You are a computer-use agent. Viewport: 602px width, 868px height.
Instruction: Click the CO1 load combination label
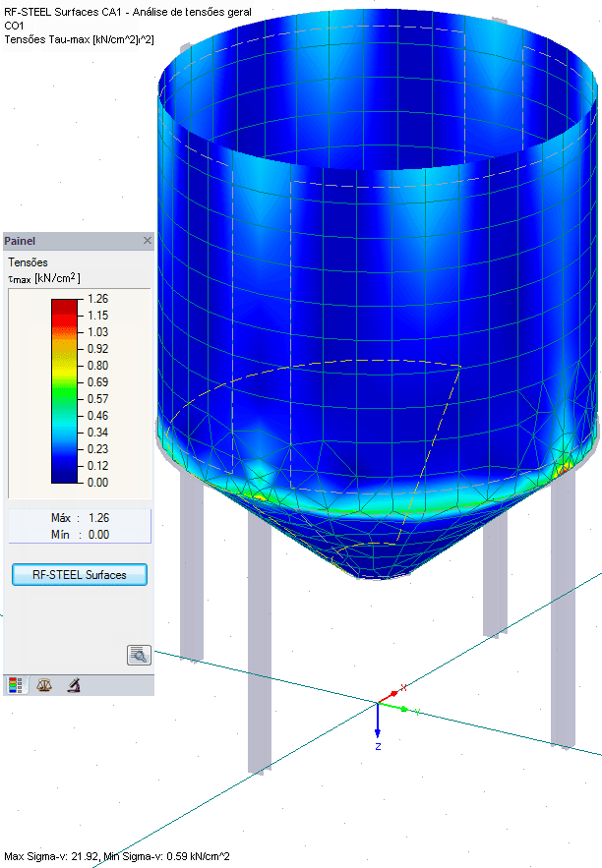[x=14, y=26]
